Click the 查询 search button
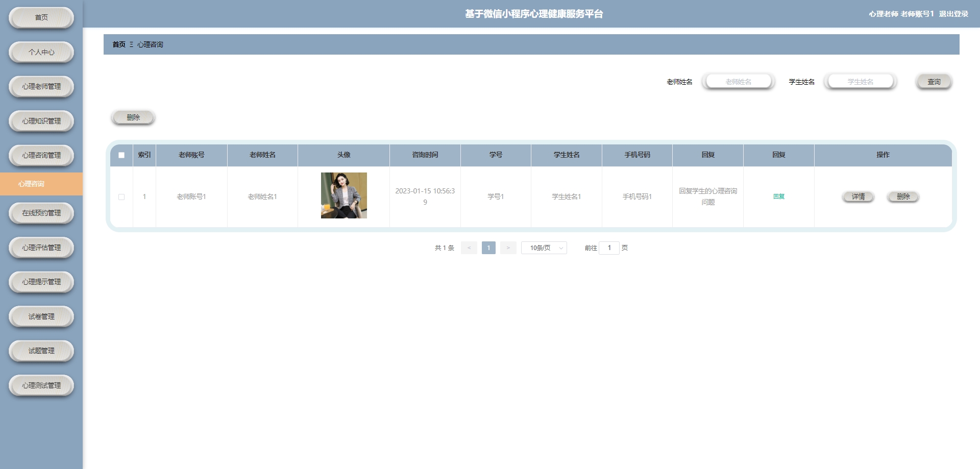 [934, 82]
